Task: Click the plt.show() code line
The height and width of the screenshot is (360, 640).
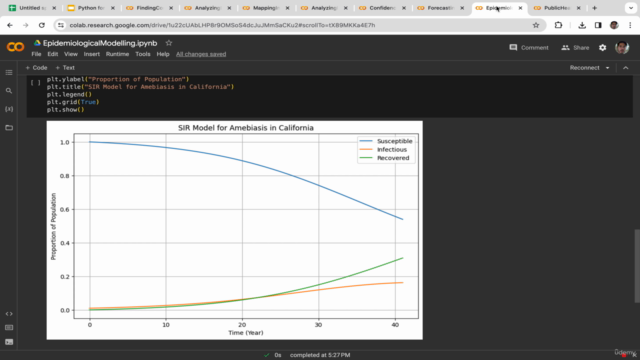Action: click(x=65, y=109)
